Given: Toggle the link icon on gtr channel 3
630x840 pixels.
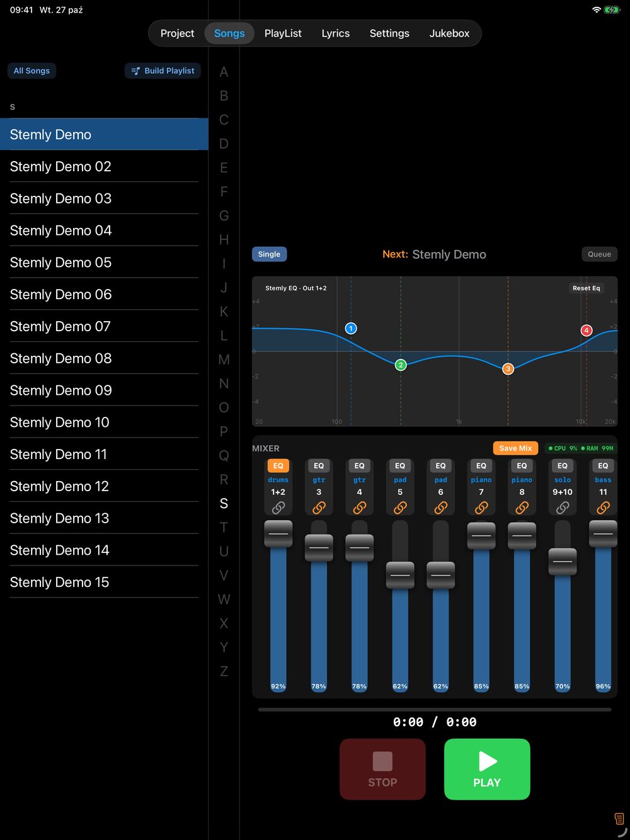Looking at the screenshot, I should click(319, 508).
